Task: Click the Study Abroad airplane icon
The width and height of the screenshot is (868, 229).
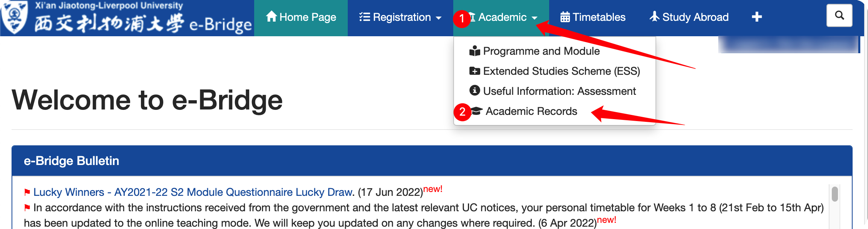Action: 654,17
